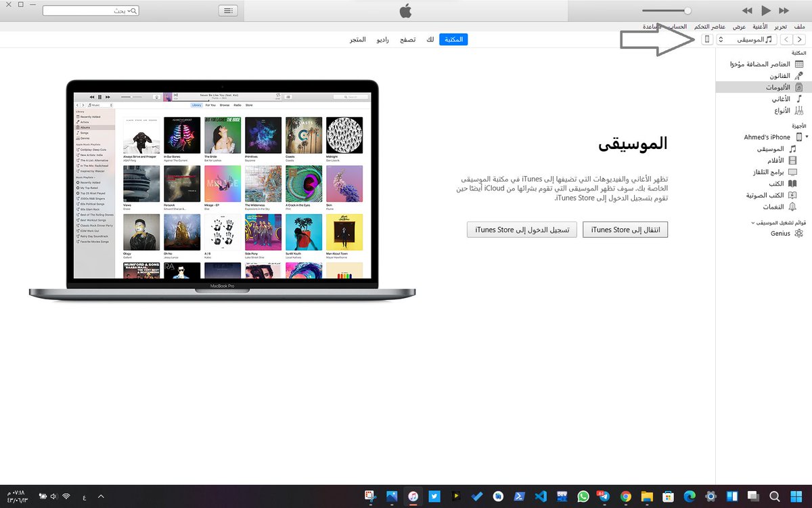The image size is (812, 508).
Task: Select الأغاني in the library sidebar
Action: (764, 99)
